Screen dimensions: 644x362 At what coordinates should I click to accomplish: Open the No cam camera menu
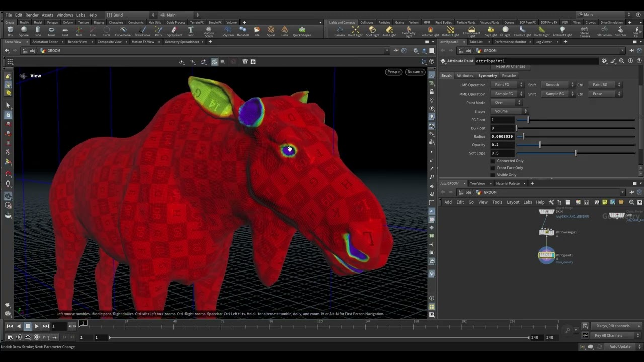click(x=415, y=72)
